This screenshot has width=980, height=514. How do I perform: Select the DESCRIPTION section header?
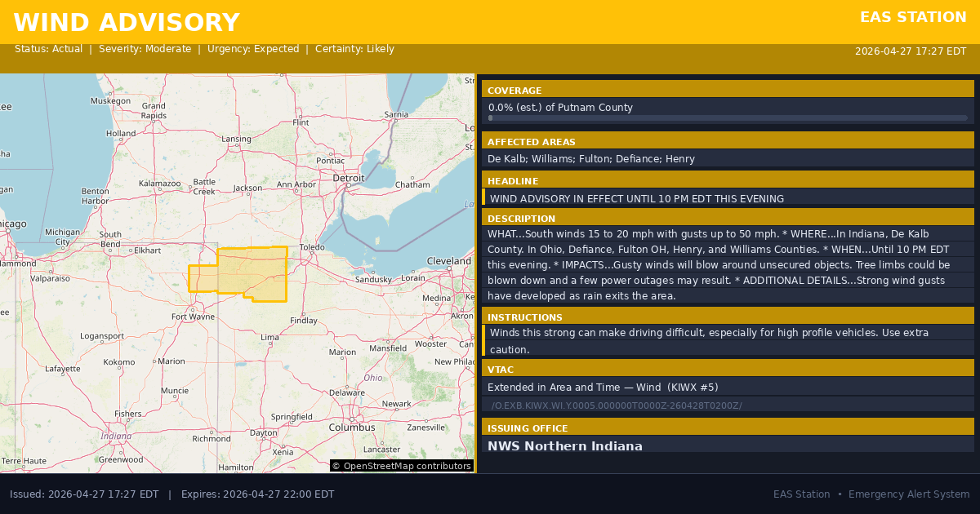[x=521, y=219]
